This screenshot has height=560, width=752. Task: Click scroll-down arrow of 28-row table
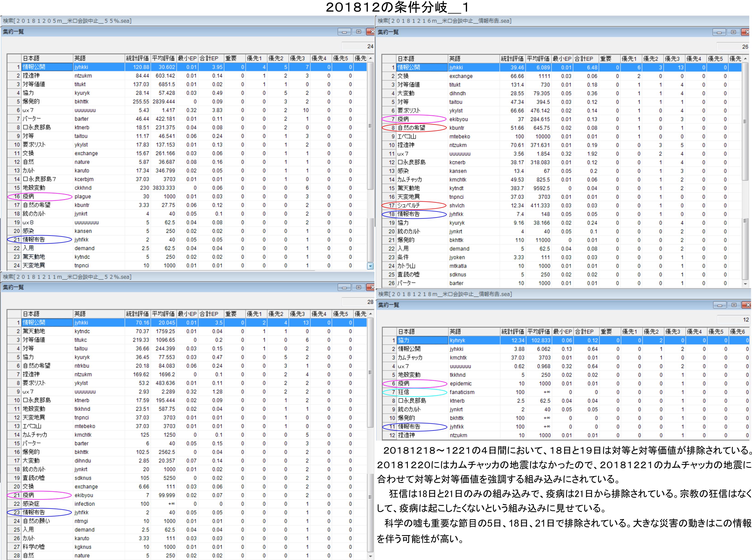[370, 556]
